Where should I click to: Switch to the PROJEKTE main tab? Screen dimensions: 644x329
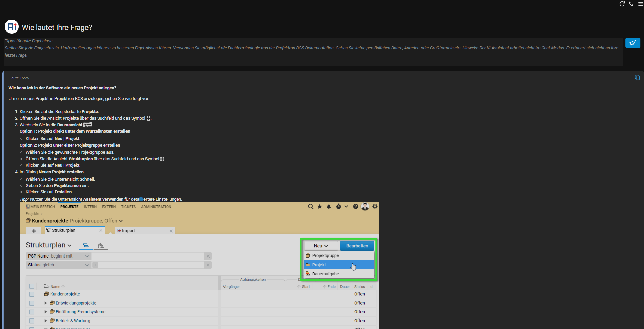(69, 207)
